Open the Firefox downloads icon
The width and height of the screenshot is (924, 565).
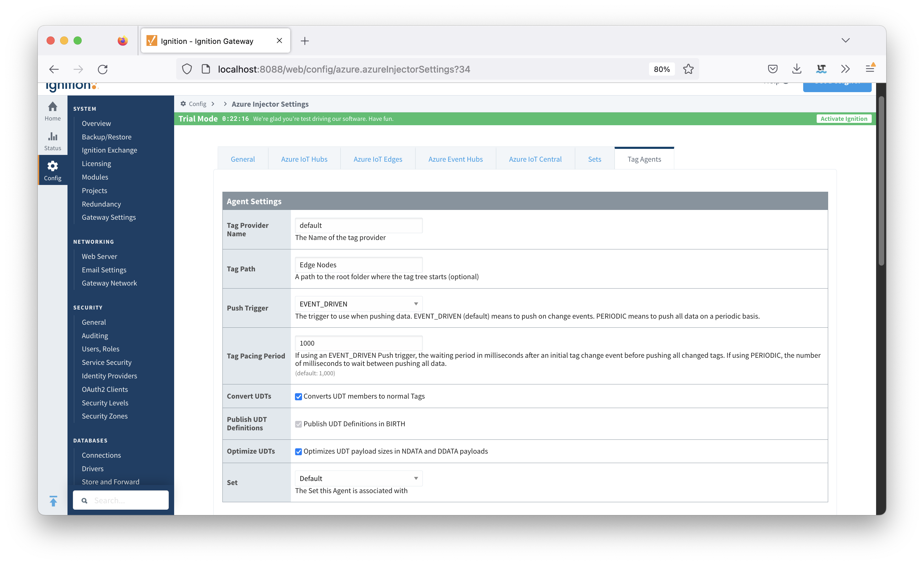[796, 69]
